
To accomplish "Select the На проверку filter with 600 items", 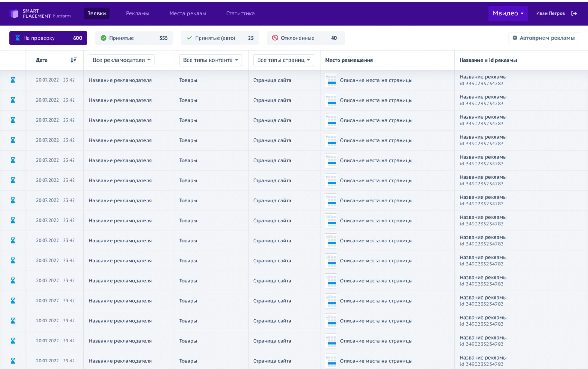I will (x=48, y=38).
